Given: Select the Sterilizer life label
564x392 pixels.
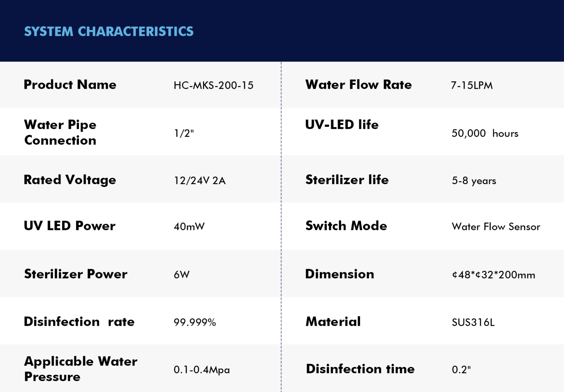Looking at the screenshot, I should (x=347, y=180).
